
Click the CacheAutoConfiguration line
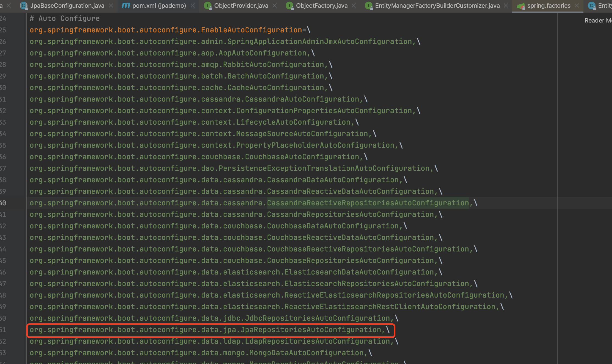point(181,88)
